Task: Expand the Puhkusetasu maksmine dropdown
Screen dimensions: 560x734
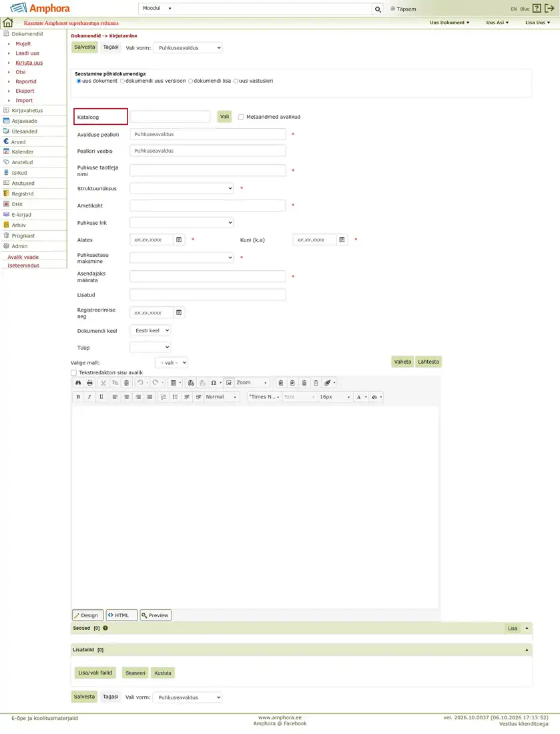Action: (x=181, y=258)
